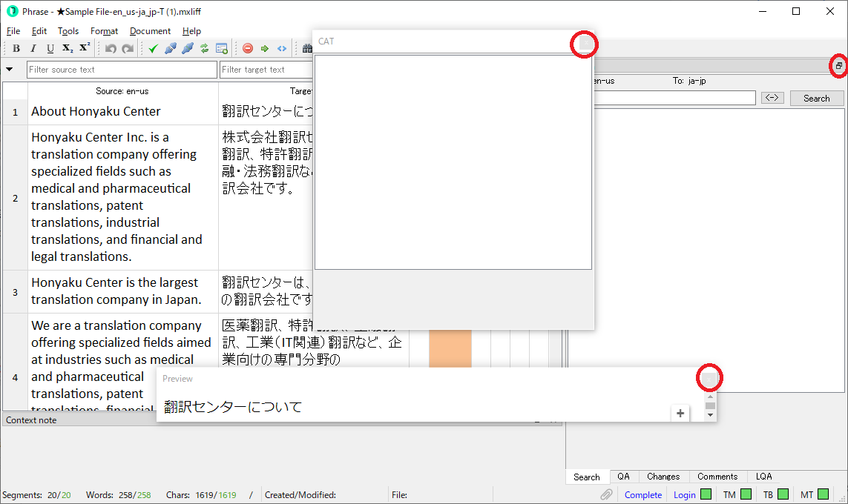Click the green TM status indicator

pyautogui.click(x=746, y=494)
